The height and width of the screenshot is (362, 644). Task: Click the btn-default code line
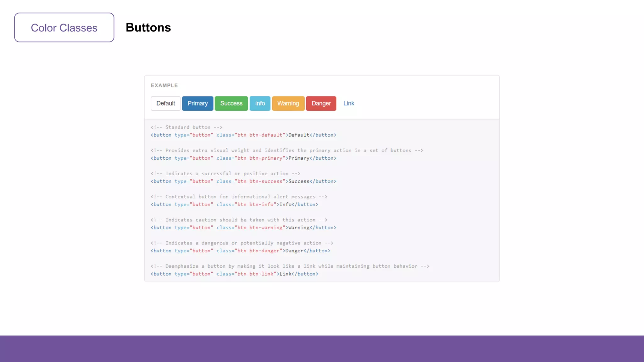(x=243, y=135)
